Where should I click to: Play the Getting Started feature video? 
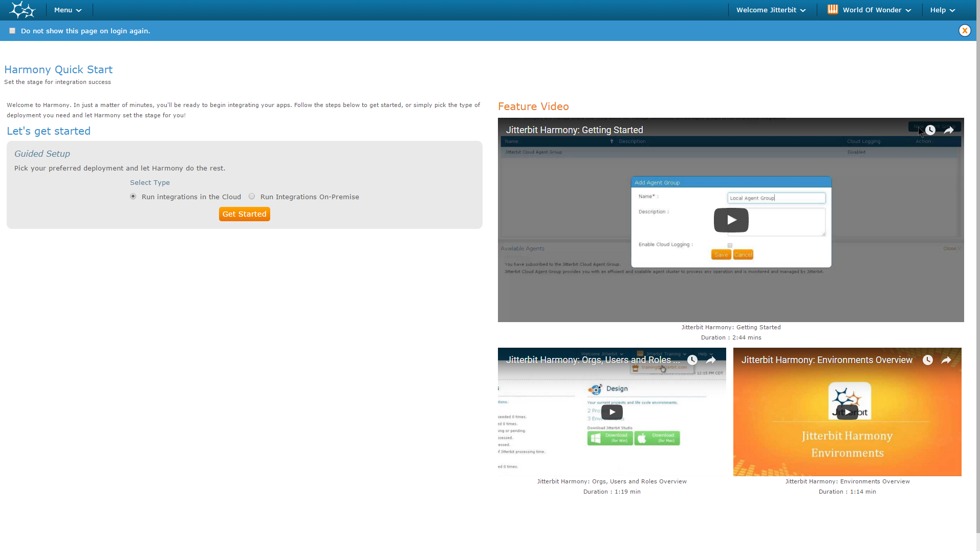pyautogui.click(x=731, y=220)
